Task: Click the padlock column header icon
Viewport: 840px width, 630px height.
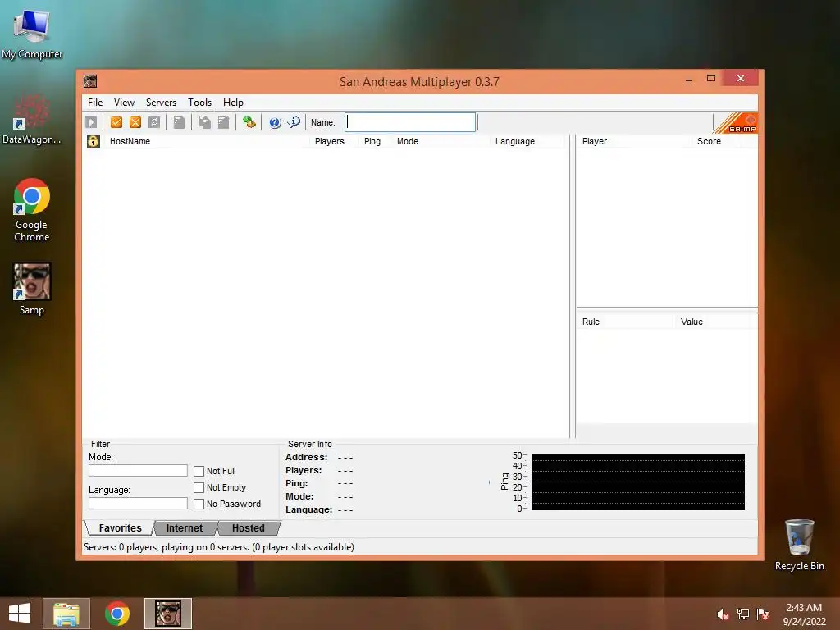Action: pyautogui.click(x=94, y=141)
